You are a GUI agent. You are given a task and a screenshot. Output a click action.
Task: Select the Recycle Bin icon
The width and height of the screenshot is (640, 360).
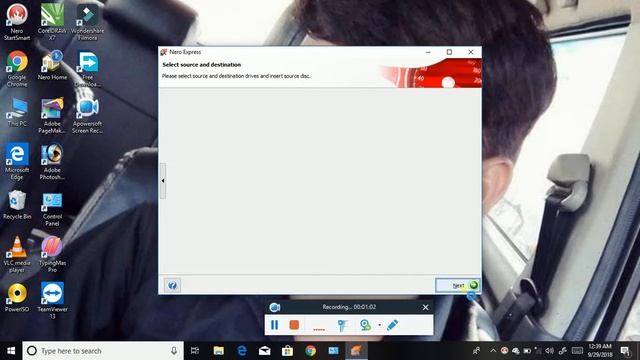click(x=17, y=205)
